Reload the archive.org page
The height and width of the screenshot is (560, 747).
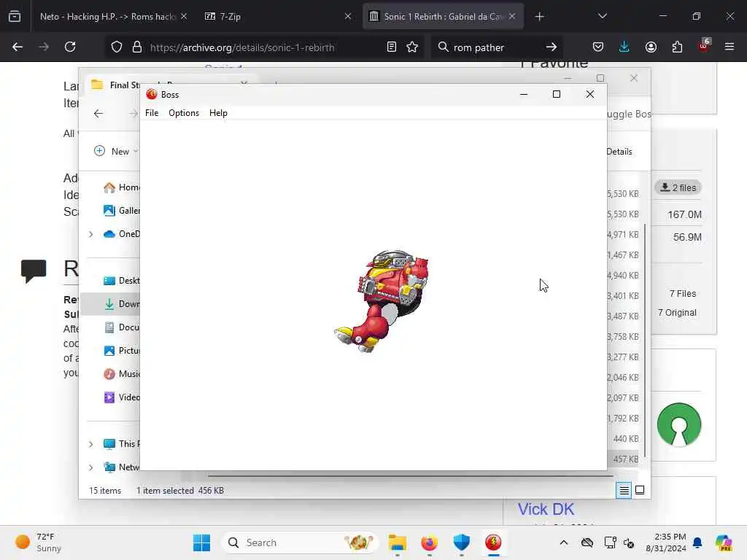tap(70, 47)
